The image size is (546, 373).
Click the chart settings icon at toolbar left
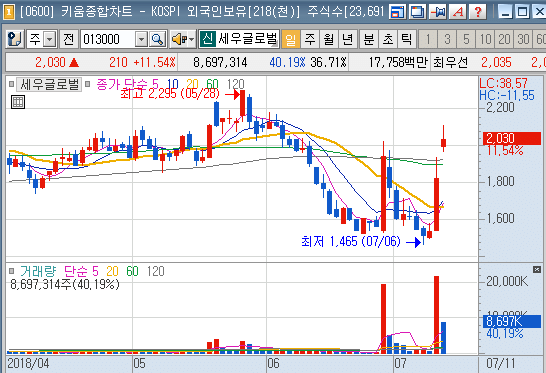[x=15, y=39]
